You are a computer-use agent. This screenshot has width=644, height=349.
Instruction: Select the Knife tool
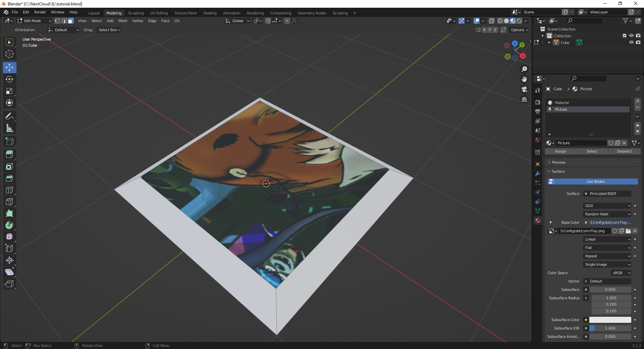9,202
